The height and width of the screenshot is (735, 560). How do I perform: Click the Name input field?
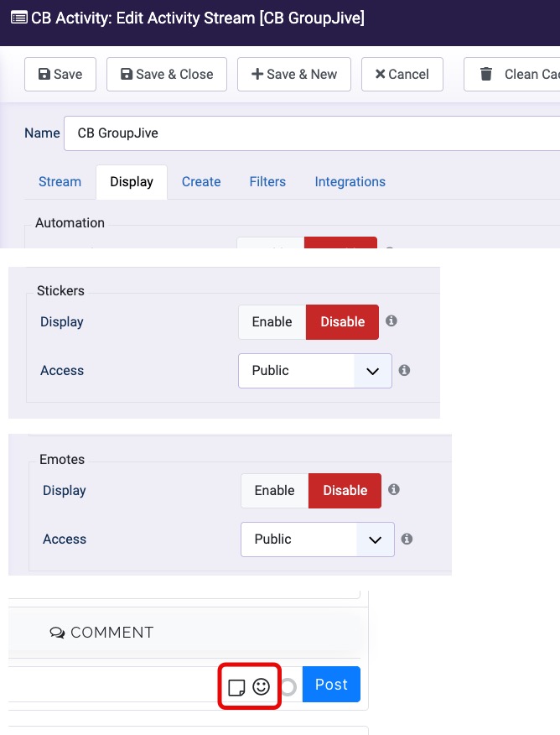pyautogui.click(x=310, y=133)
